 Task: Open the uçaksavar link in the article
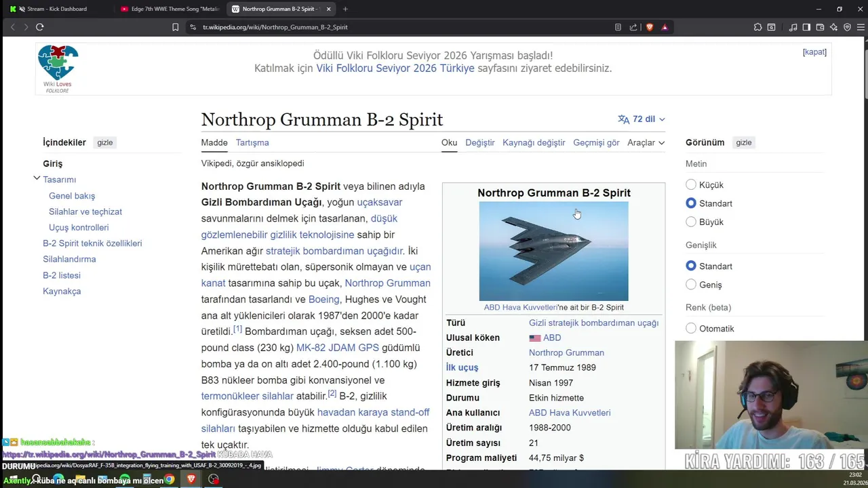point(380,202)
